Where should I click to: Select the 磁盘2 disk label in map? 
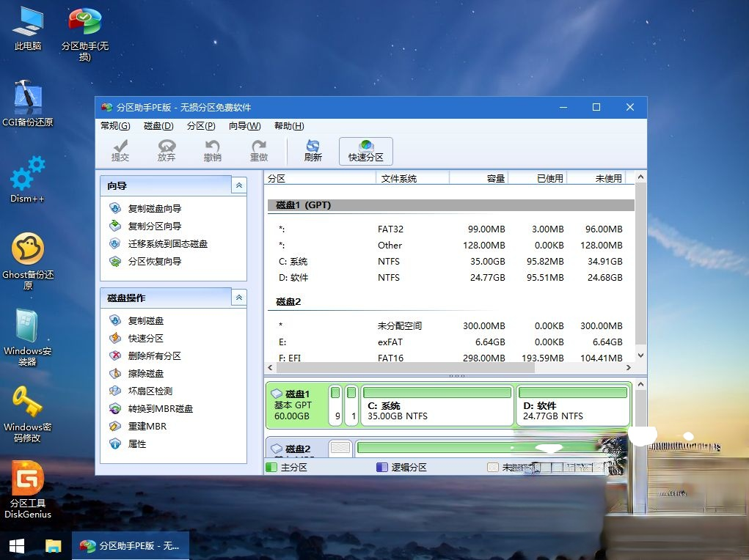point(297,449)
